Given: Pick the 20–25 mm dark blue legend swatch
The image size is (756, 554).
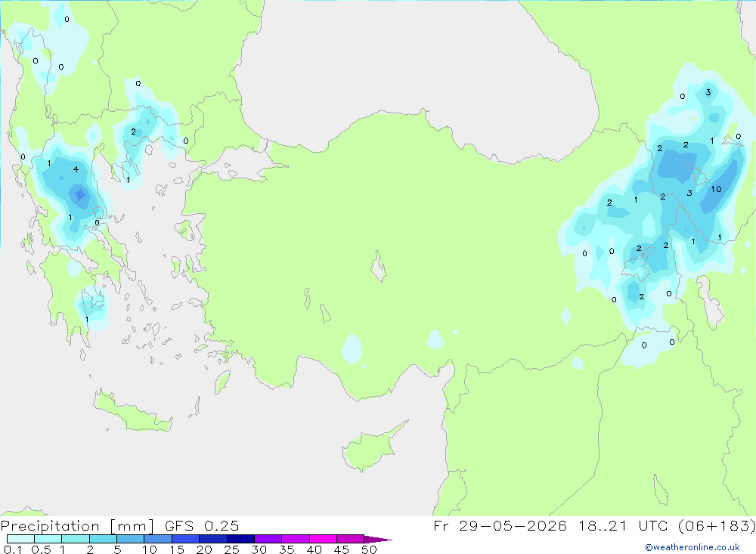Looking at the screenshot, I should point(212,539).
